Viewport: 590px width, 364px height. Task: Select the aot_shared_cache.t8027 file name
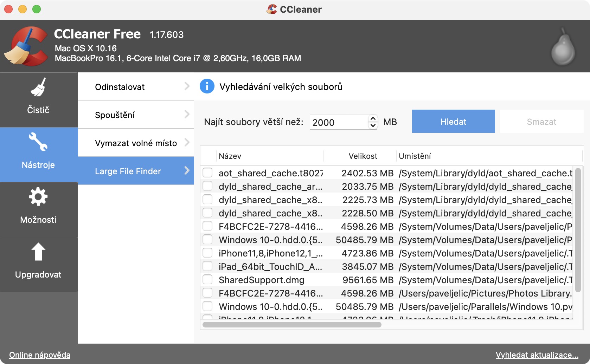271,173
